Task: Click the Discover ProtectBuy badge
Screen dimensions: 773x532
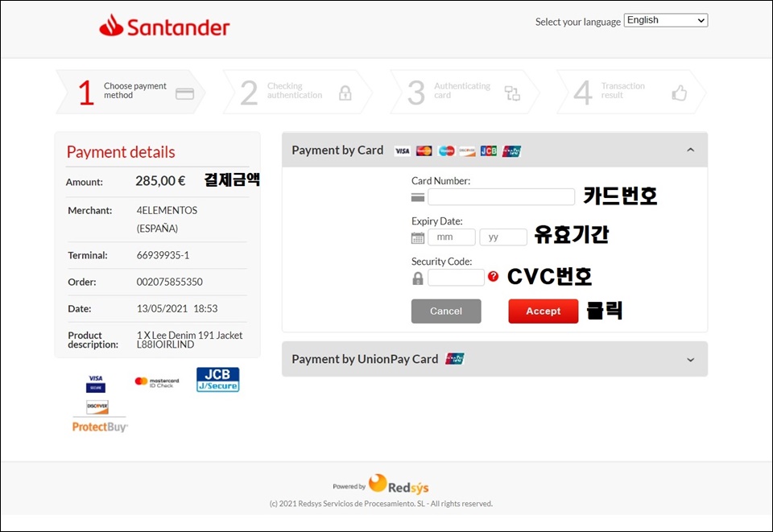Action: point(100,416)
